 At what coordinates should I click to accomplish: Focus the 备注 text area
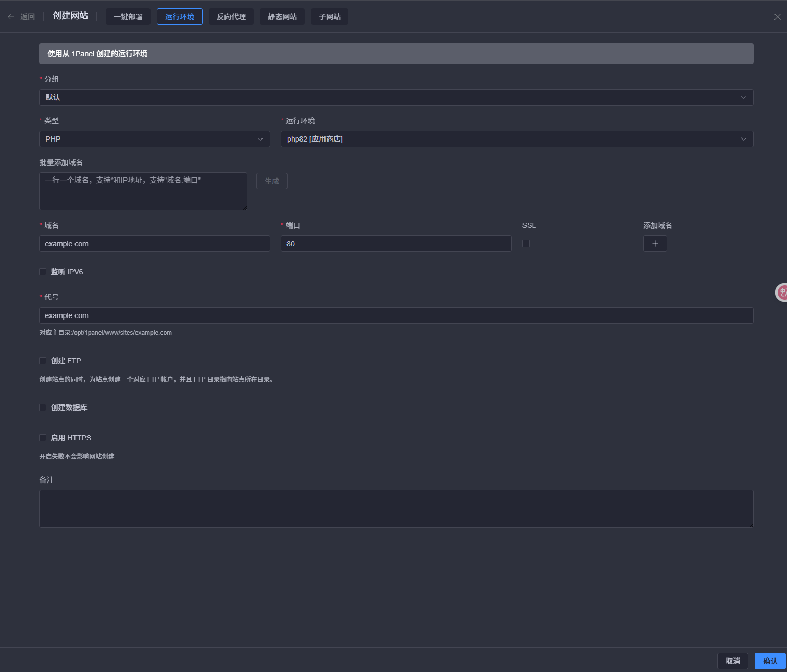pos(396,509)
